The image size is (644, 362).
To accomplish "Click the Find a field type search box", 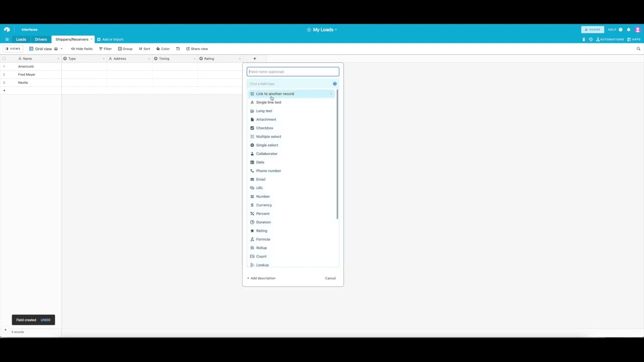I will [289, 84].
